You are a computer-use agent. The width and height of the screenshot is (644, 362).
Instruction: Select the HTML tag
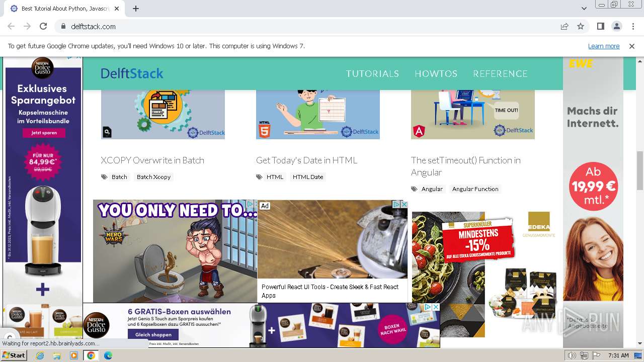click(275, 177)
